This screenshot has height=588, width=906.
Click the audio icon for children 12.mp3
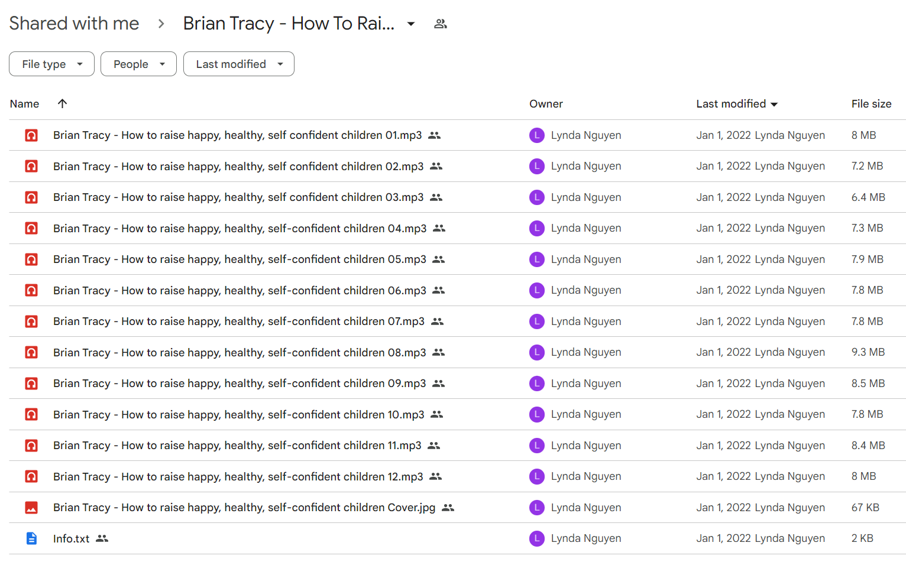pos(31,476)
